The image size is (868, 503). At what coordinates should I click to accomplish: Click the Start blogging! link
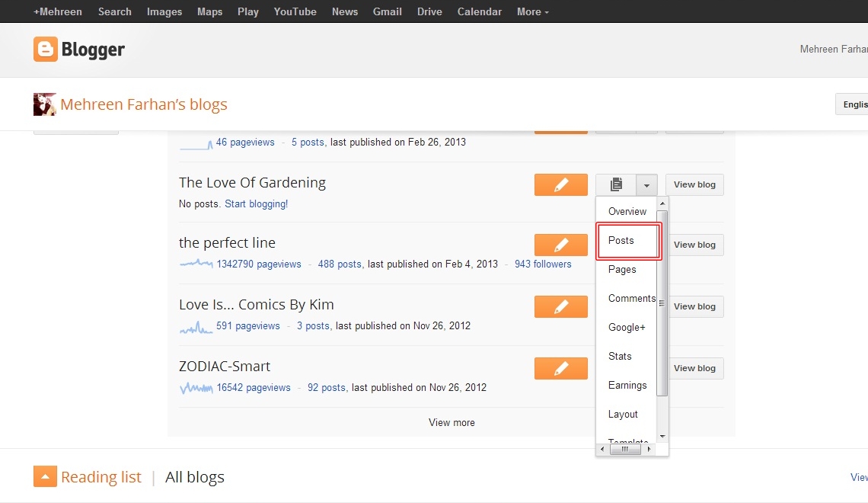(256, 203)
